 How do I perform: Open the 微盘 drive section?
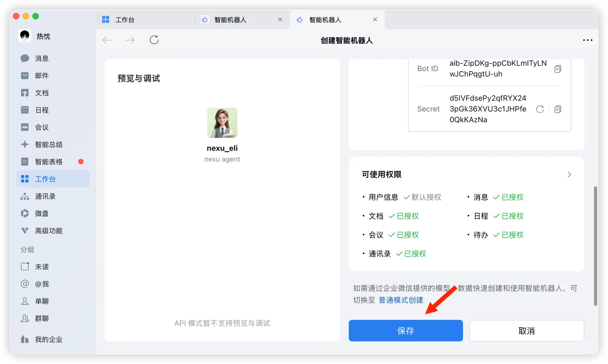[41, 213]
